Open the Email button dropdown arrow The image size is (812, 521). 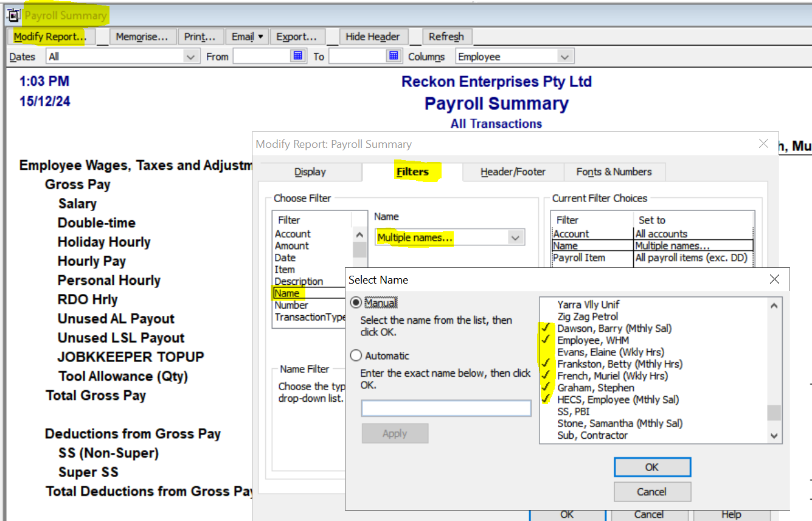(x=260, y=37)
